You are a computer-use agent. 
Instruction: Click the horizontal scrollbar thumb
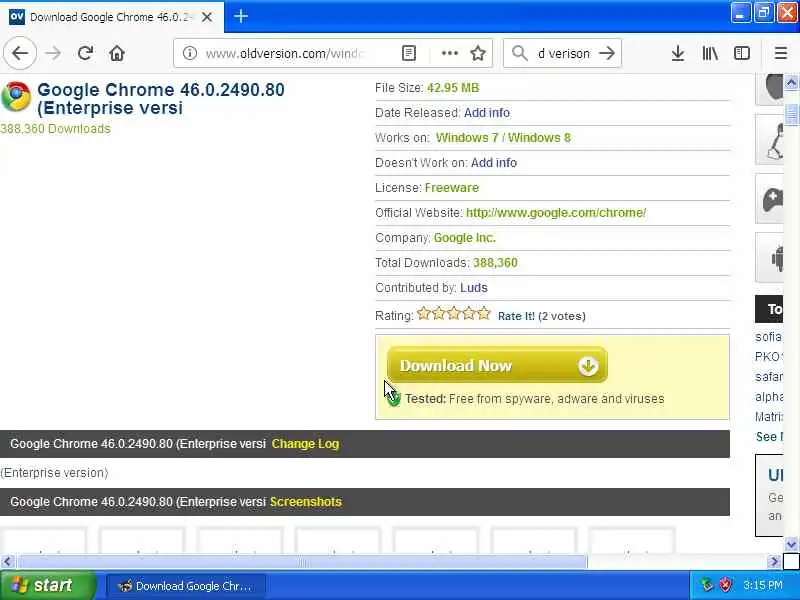303,562
